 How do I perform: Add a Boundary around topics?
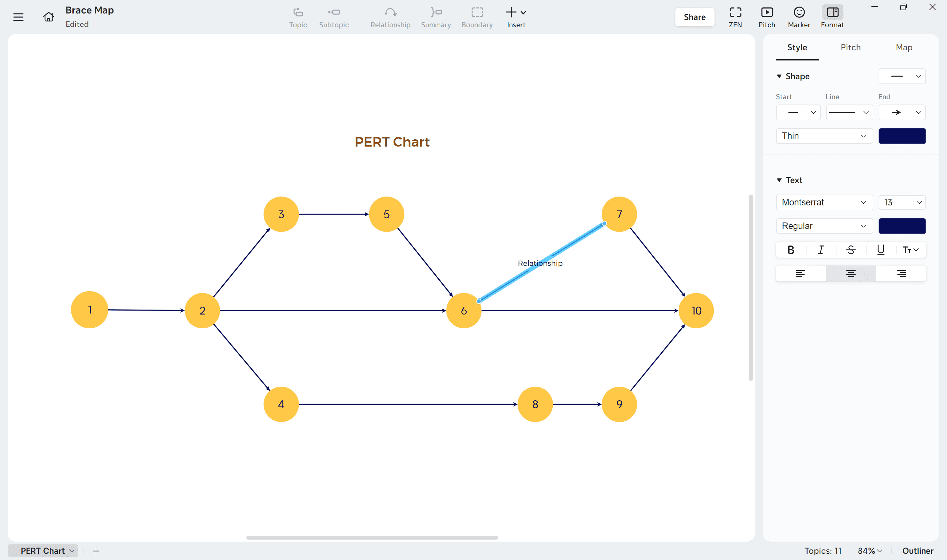tap(477, 17)
